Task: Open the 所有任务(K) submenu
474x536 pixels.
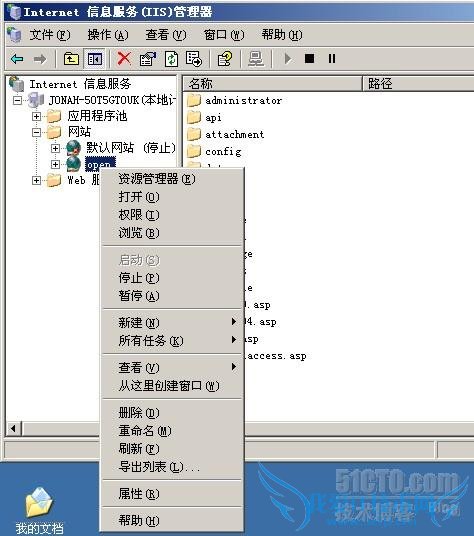Action: [172, 340]
